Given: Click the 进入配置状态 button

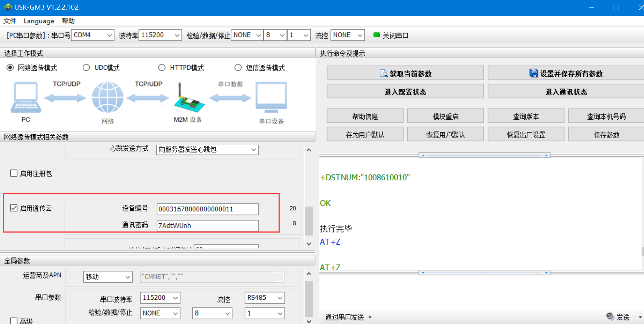Looking at the screenshot, I should coord(405,92).
